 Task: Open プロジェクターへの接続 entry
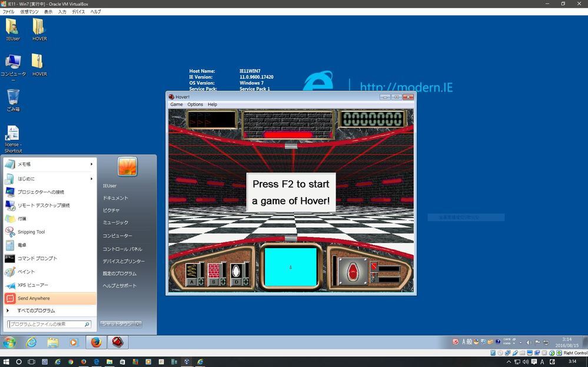click(50, 192)
